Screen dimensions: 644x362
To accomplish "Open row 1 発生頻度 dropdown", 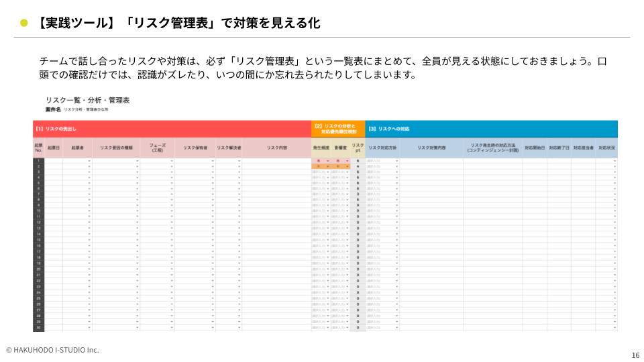I will [x=327, y=161].
